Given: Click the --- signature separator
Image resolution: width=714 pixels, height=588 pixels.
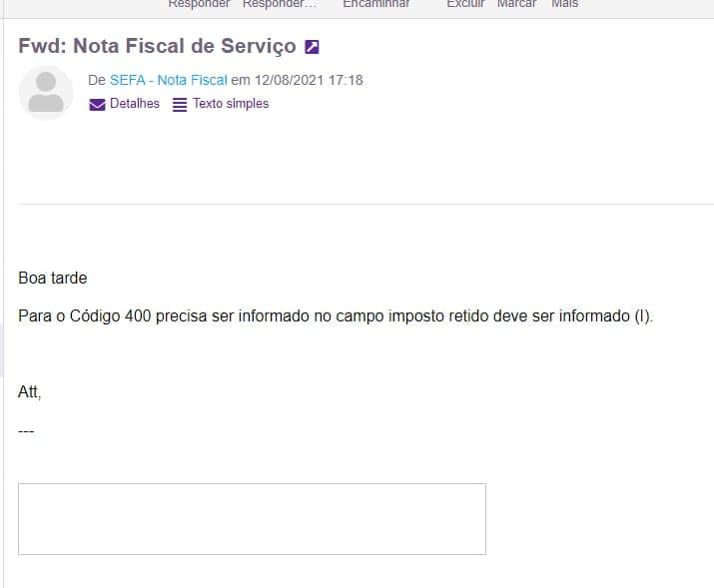Looking at the screenshot, I should [x=26, y=431].
